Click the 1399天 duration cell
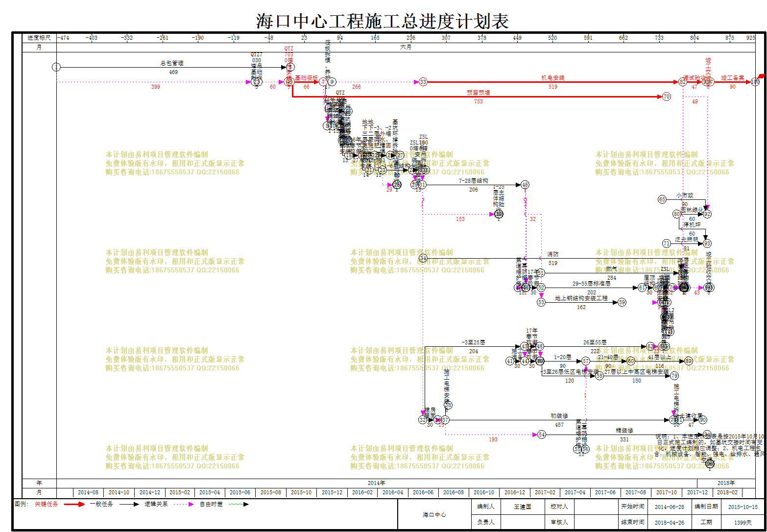Screen dimensions: 767x532 pyautogui.click(x=743, y=522)
